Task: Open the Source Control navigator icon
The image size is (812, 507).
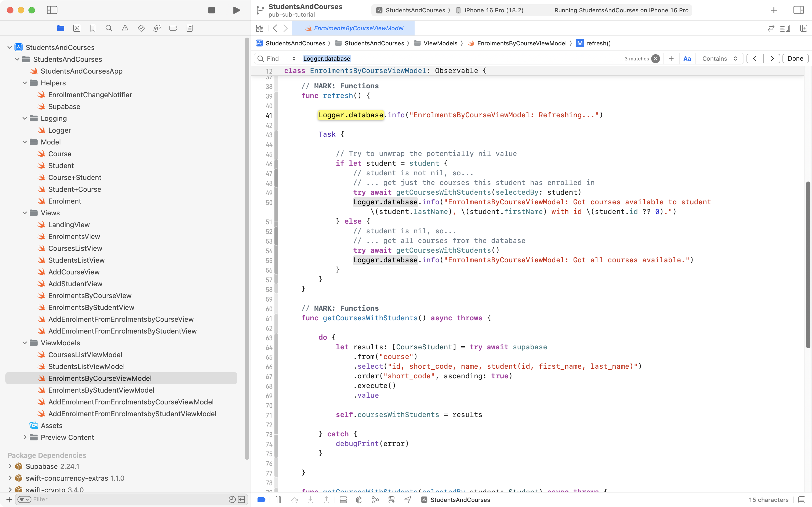Action: (x=77, y=28)
